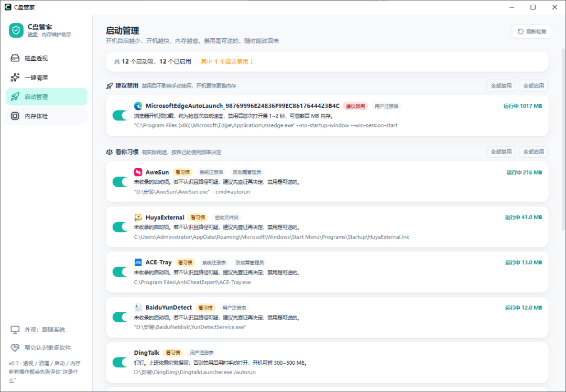The image size is (566, 392).
Task: Click the 一键清理 sparkle icon
Action: pyautogui.click(x=15, y=77)
